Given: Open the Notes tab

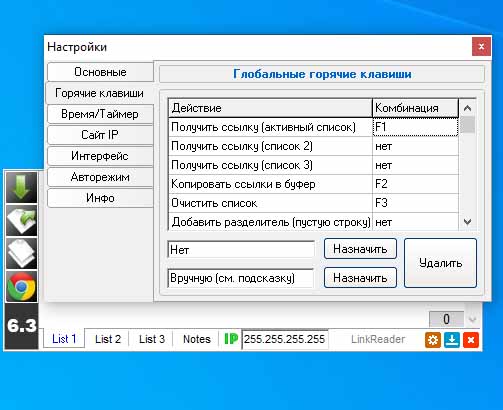Looking at the screenshot, I should tap(197, 339).
